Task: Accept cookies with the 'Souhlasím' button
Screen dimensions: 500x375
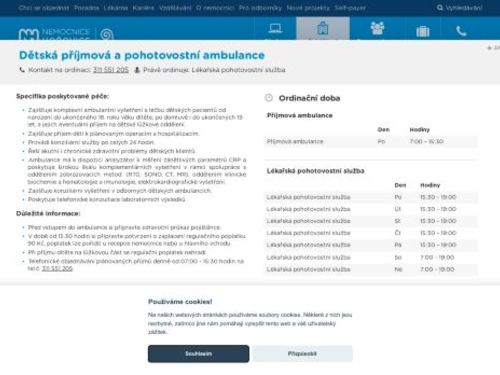Action: click(x=198, y=353)
